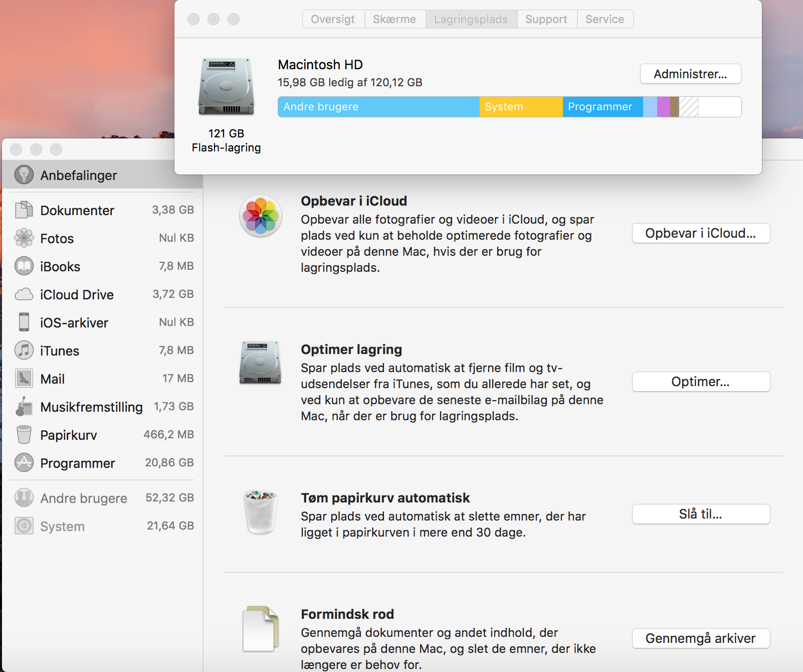Click the Optimer lagring heading
The width and height of the screenshot is (803, 672).
point(351,350)
